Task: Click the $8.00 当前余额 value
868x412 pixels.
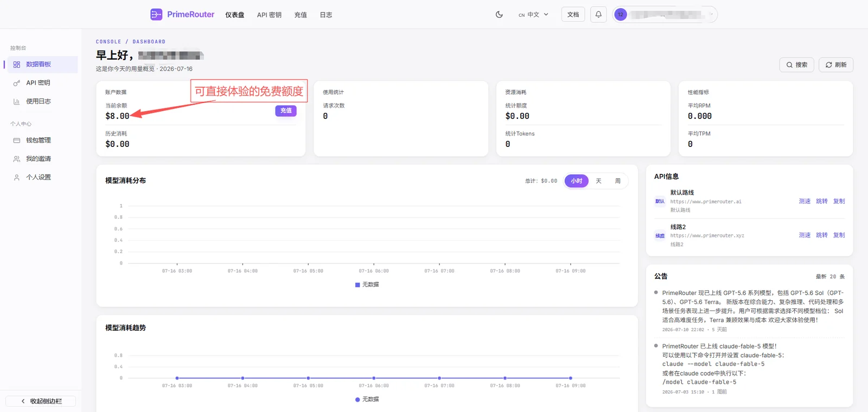Action: (x=118, y=116)
